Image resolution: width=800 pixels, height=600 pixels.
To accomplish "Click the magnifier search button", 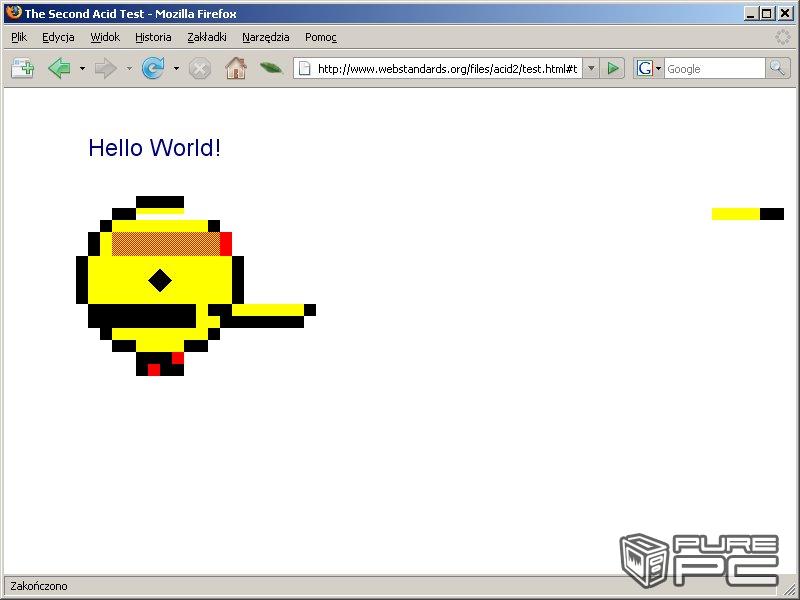I will [778, 68].
